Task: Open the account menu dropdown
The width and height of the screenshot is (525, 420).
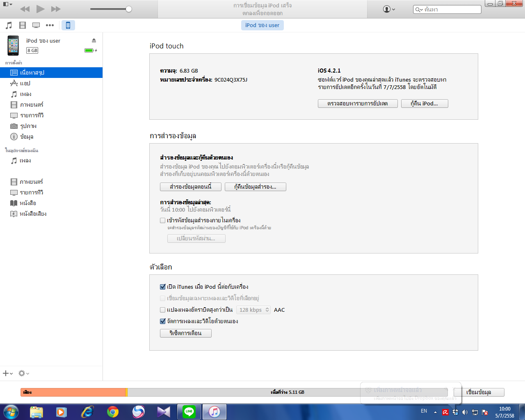Action: point(389,9)
